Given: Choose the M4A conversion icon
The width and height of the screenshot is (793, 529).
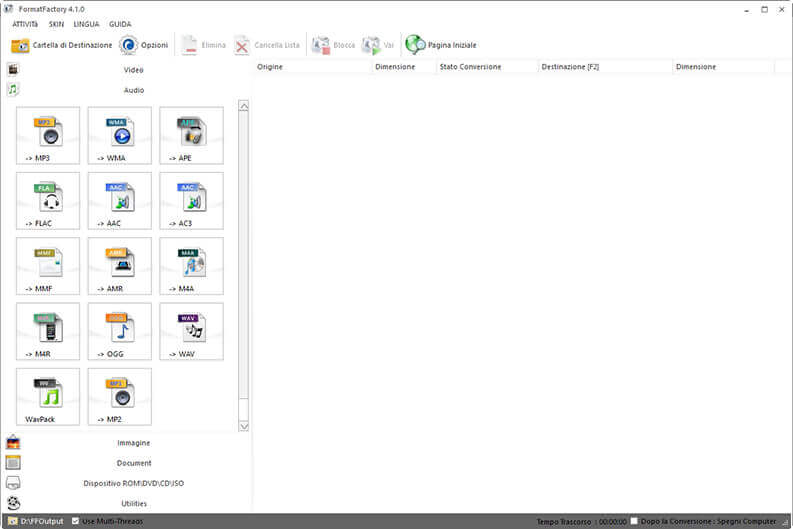Looking at the screenshot, I should (192, 266).
